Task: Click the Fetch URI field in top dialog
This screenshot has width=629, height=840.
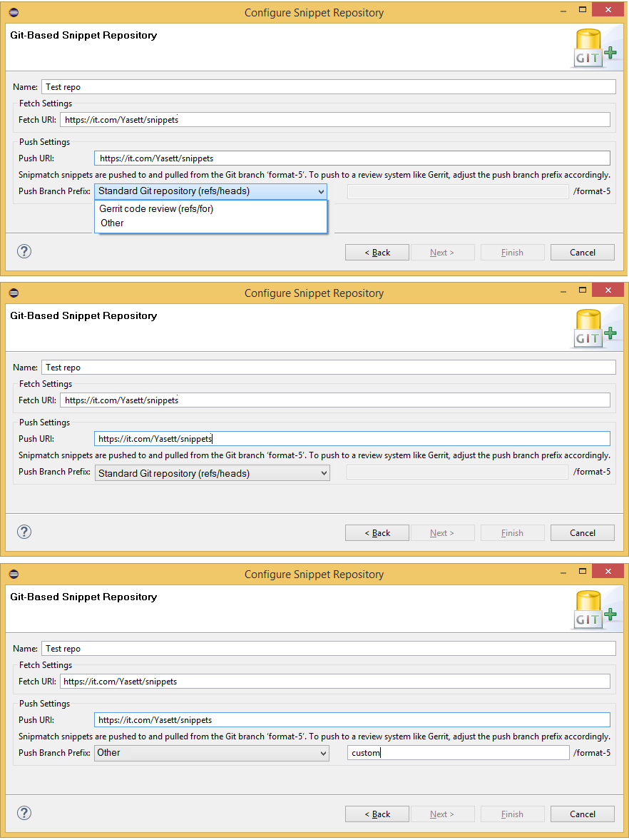Action: [335, 119]
